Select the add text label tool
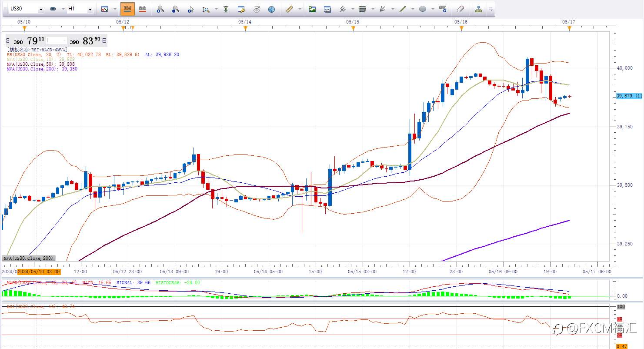The image size is (644, 349). tap(443, 9)
